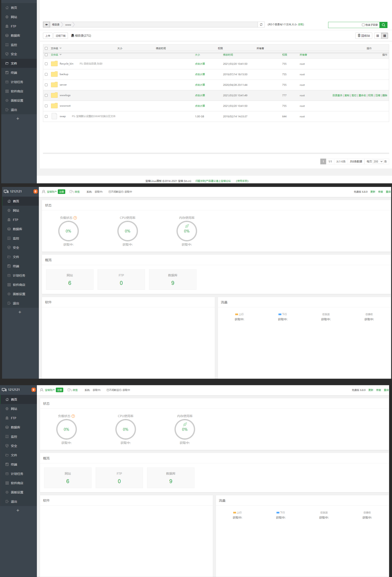The height and width of the screenshot is (577, 392).
Task: Select the www breadcrumb segment
Action: click(68, 25)
